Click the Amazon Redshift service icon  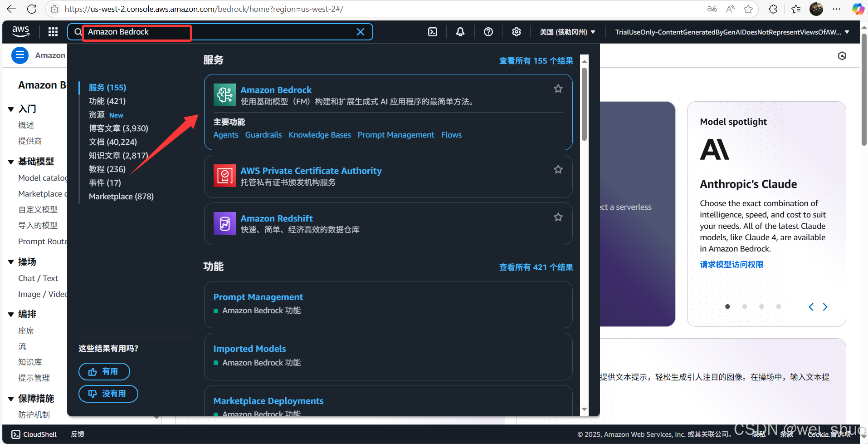(225, 223)
